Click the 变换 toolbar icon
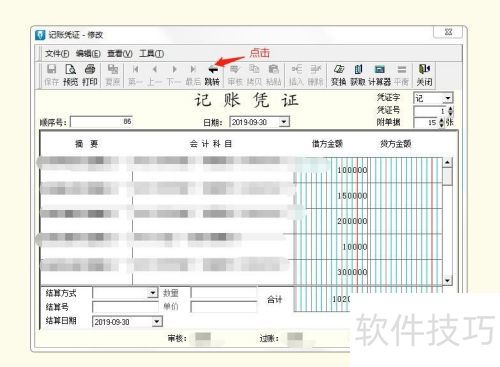Viewport: 500px width, 367px height. [339, 75]
